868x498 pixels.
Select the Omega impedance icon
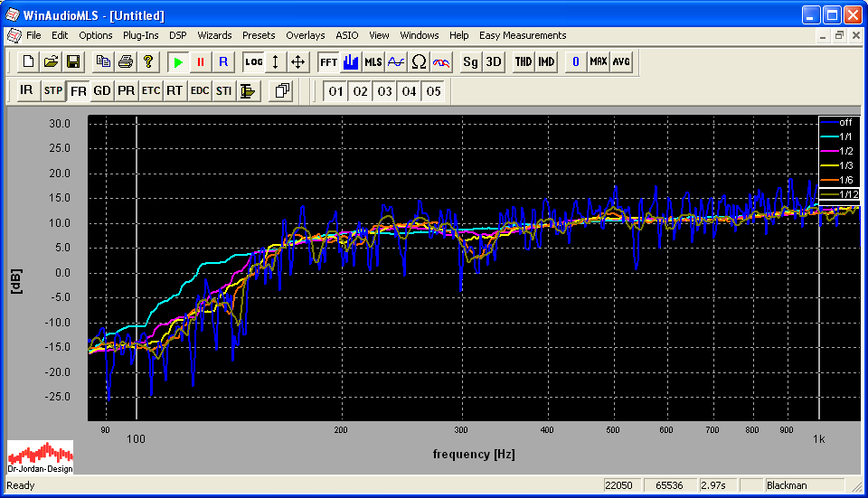419,61
